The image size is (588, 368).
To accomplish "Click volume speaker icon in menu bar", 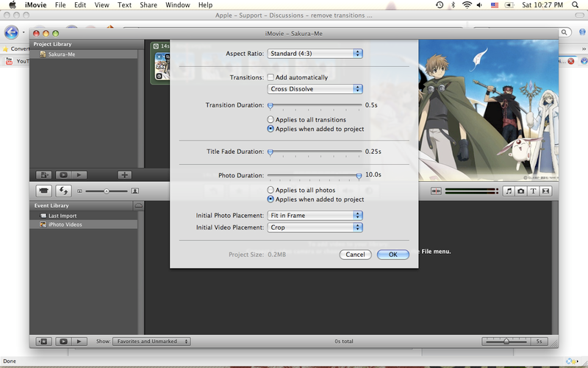I will [480, 5].
